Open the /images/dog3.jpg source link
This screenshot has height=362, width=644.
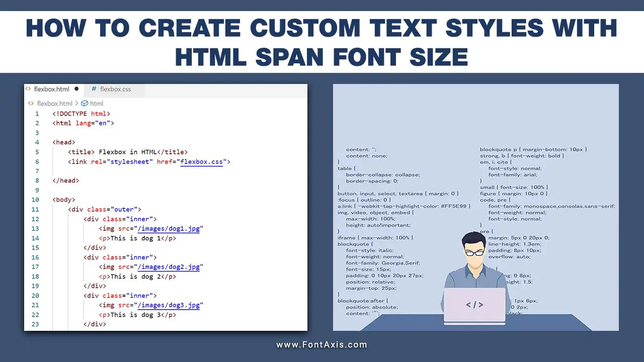[169, 305]
